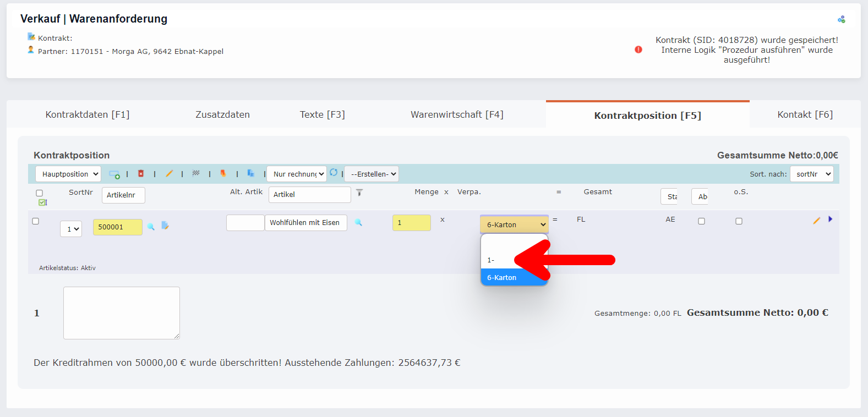The image size is (868, 417).
Task: Click the Artikelstatus: Aktiv text
Action: click(67, 268)
